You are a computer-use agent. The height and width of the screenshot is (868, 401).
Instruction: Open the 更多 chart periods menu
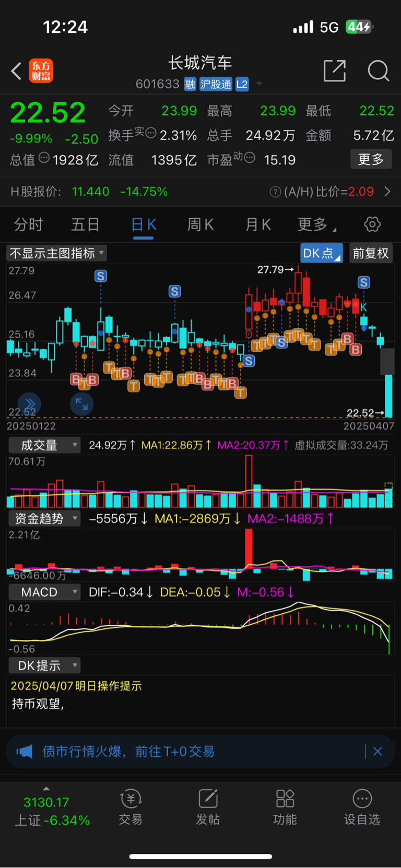point(316,225)
